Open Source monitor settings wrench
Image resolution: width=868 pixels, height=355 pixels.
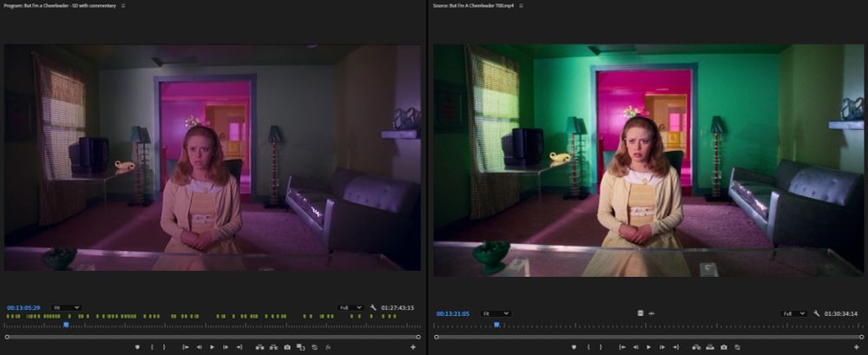pos(817,313)
